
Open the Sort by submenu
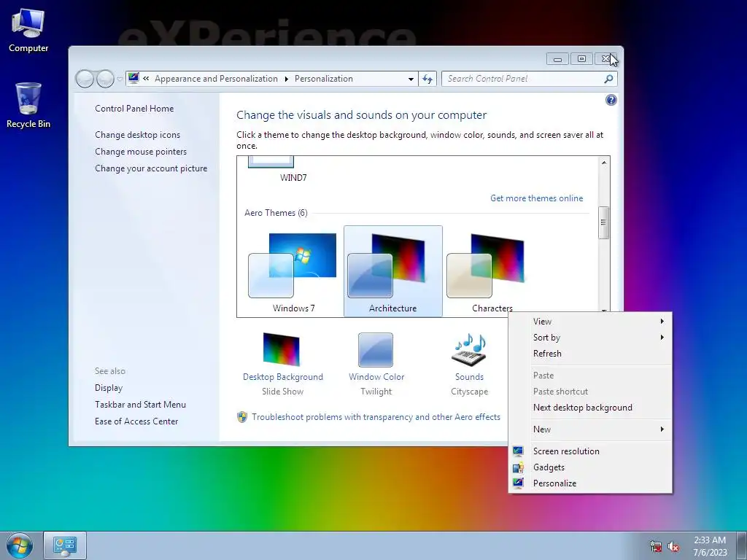591,337
